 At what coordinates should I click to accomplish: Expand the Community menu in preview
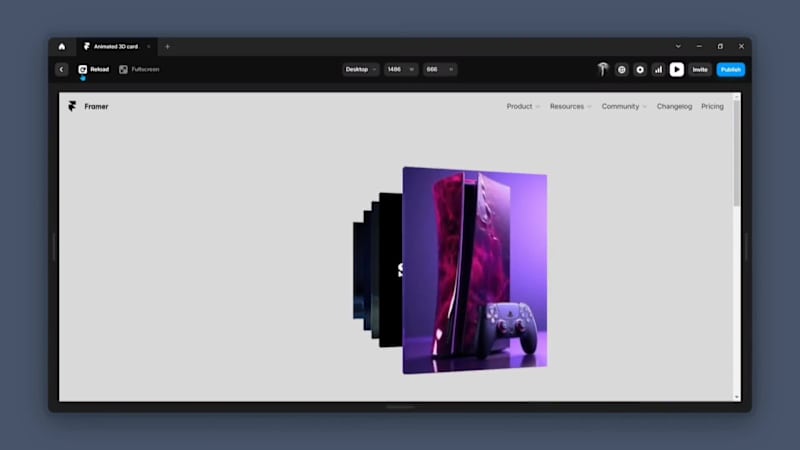624,106
